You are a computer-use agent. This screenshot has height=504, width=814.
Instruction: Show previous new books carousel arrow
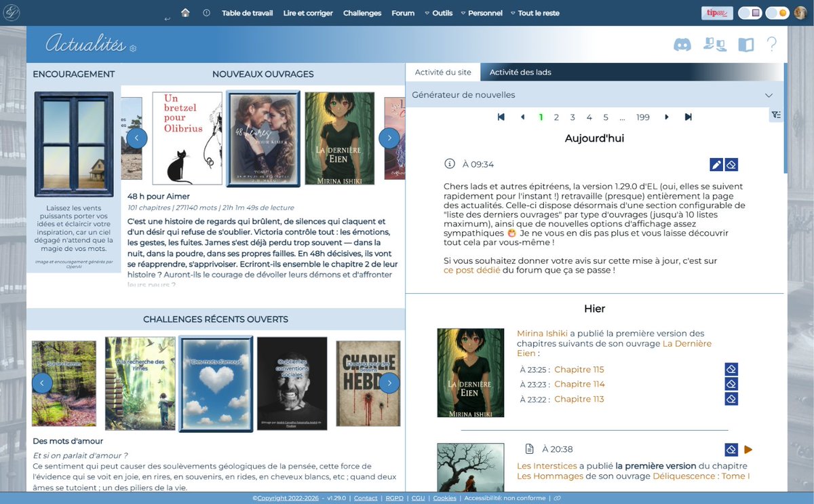[136, 138]
